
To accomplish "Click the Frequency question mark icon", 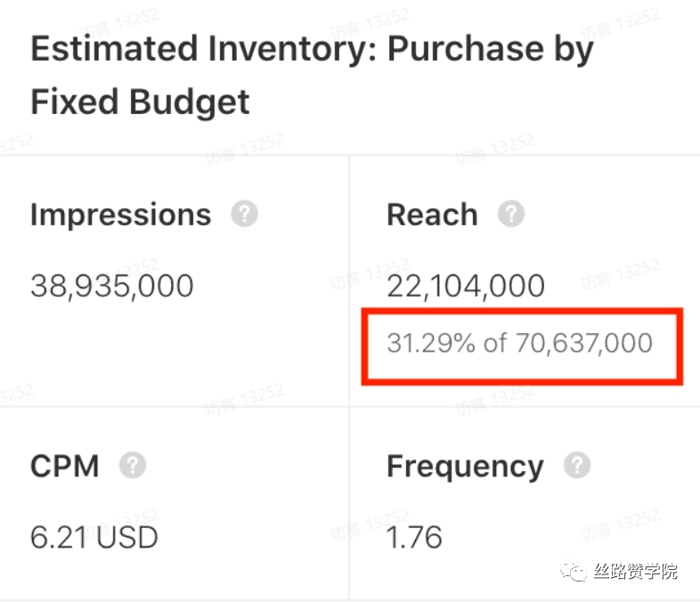I will point(577,465).
